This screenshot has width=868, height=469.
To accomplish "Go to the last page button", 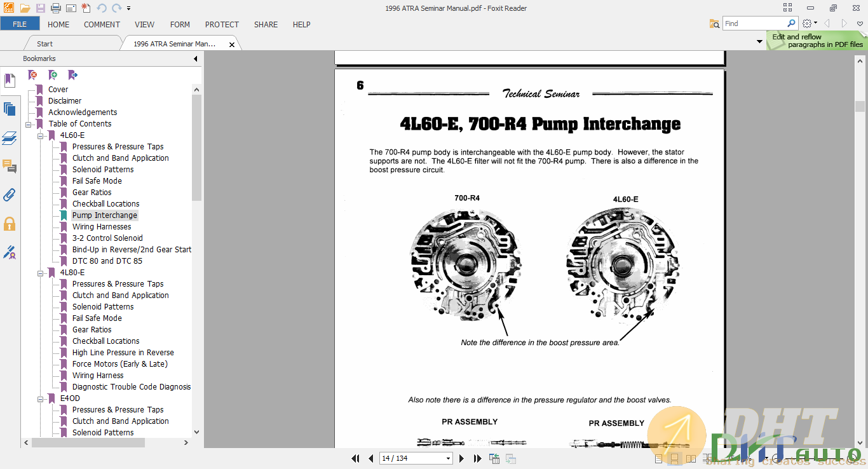I will click(x=477, y=458).
